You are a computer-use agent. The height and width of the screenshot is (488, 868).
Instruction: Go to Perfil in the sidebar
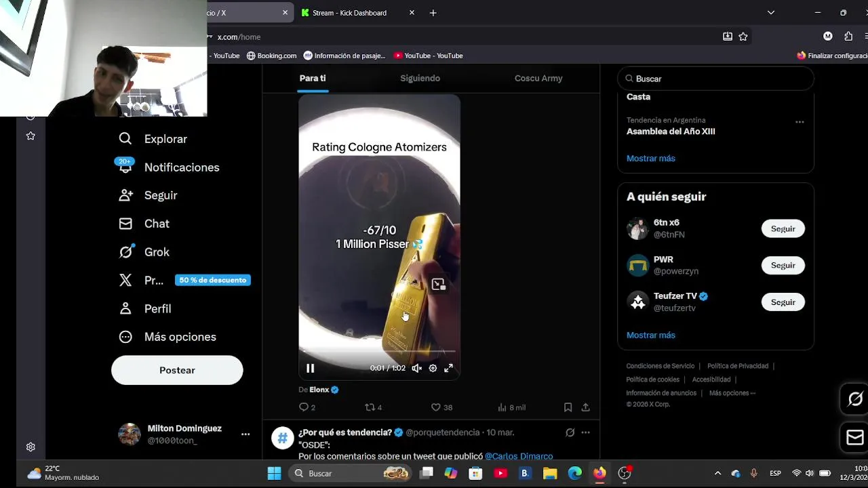[x=145, y=308]
